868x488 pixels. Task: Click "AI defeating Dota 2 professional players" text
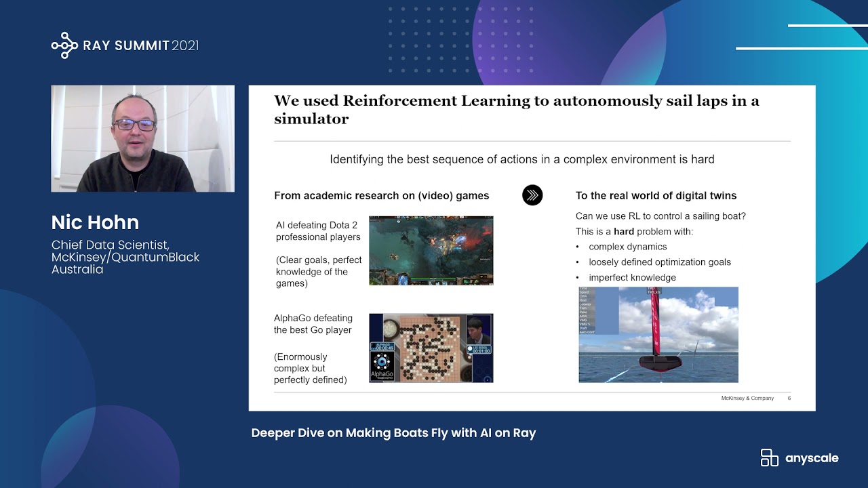point(318,231)
